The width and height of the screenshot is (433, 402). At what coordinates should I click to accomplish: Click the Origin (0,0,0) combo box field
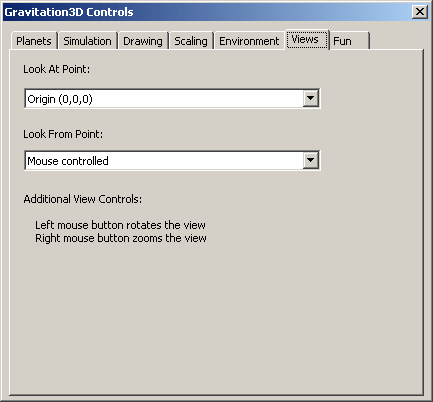pos(172,98)
